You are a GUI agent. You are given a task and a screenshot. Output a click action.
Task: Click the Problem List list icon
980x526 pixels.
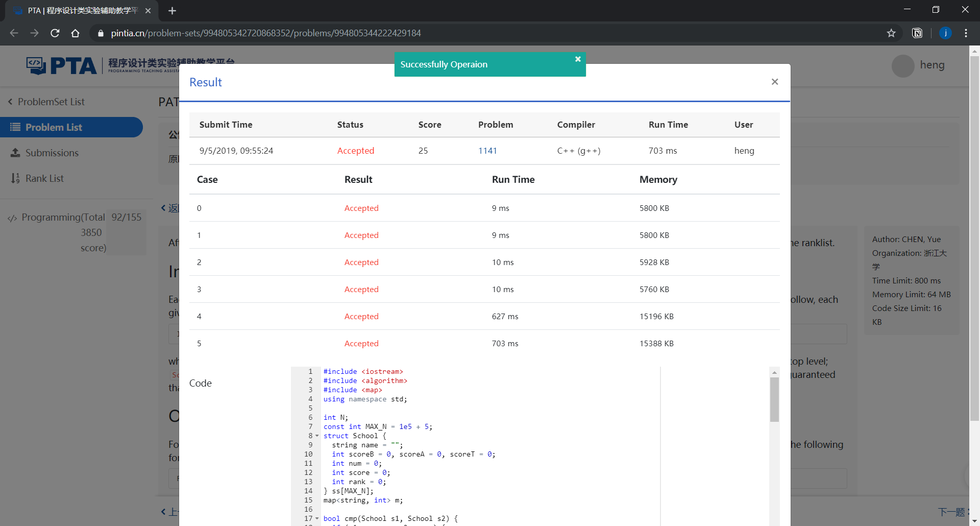(15, 127)
